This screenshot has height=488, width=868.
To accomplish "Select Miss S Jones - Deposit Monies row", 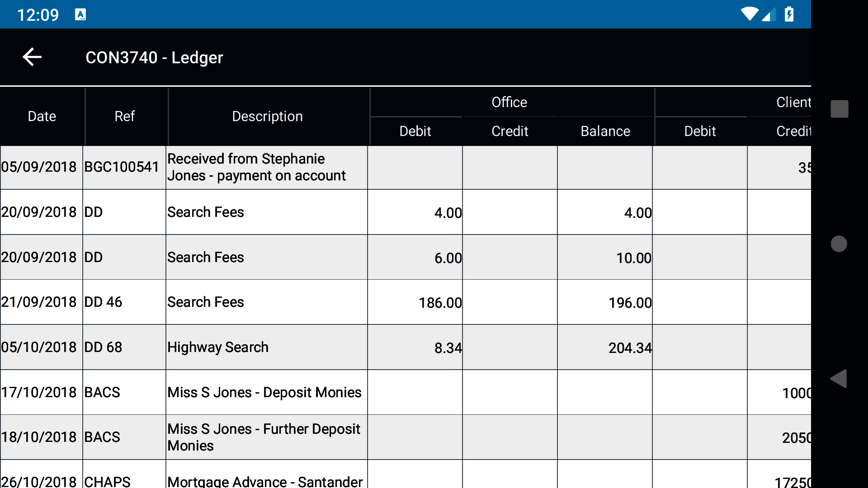I will click(264, 393).
